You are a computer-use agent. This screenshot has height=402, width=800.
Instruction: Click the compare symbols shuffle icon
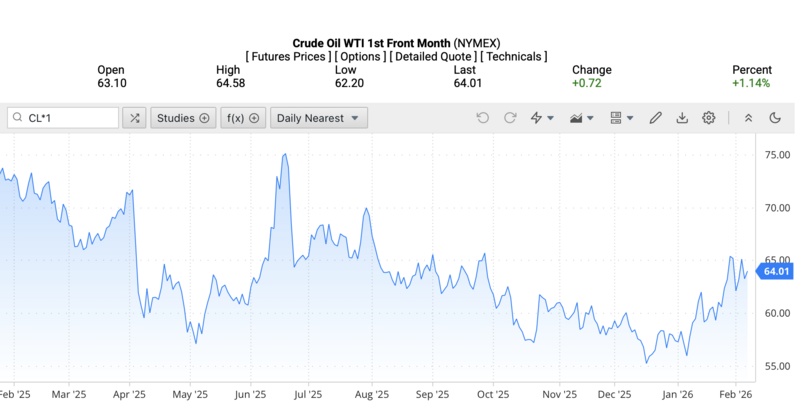[x=135, y=118]
